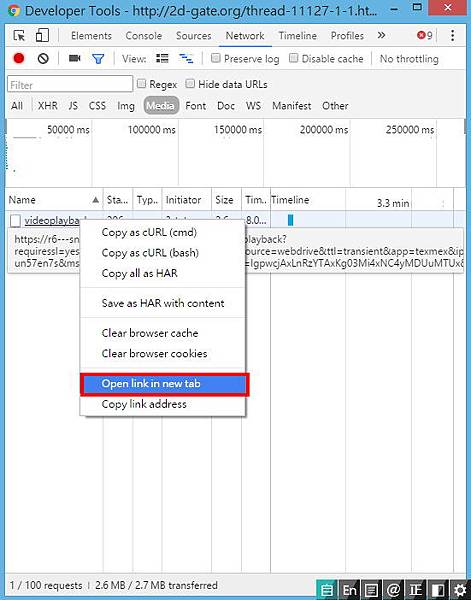Open the error count badge
Viewport: 471px width, 600px height.
pos(425,36)
